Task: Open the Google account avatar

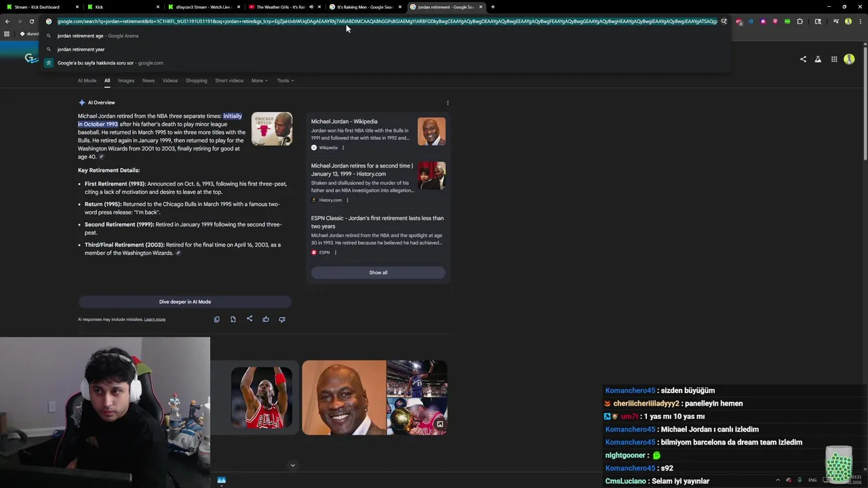Action: pos(849,59)
